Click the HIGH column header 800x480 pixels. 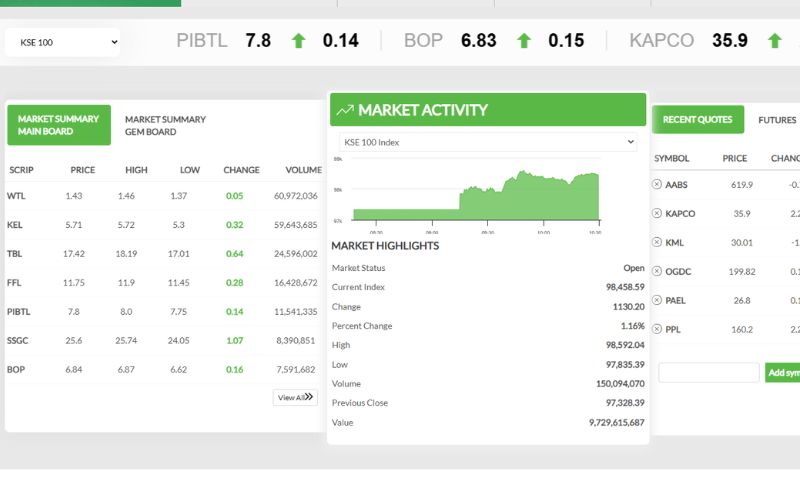tap(136, 170)
